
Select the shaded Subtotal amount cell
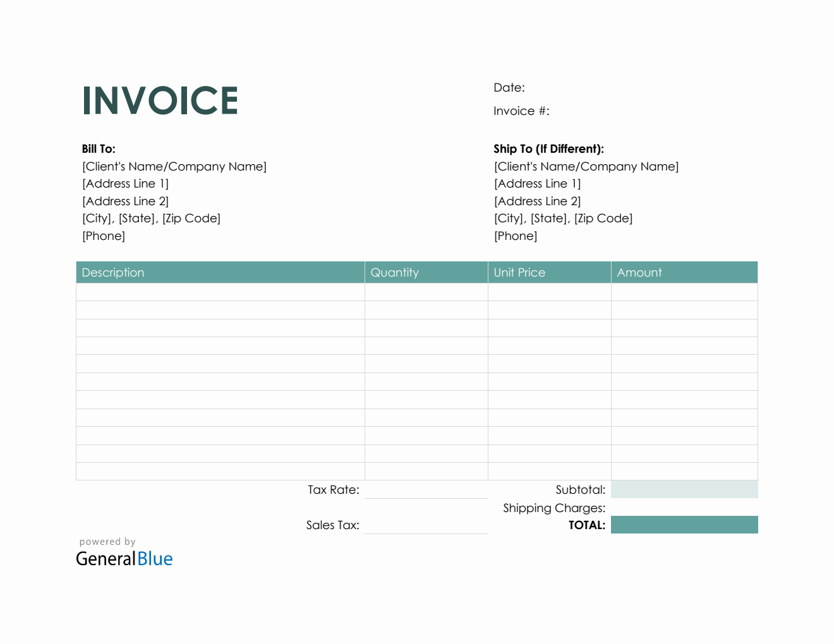(x=684, y=489)
